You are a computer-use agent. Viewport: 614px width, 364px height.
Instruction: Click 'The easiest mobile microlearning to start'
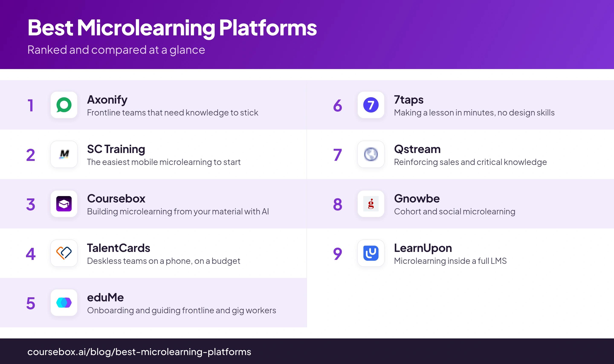coord(164,162)
